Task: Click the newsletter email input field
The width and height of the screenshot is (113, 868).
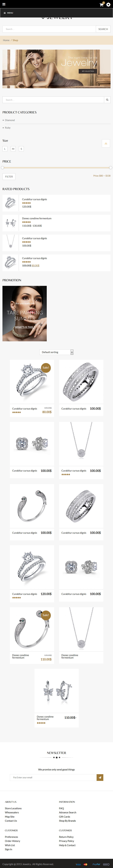Action: pyautogui.click(x=53, y=777)
